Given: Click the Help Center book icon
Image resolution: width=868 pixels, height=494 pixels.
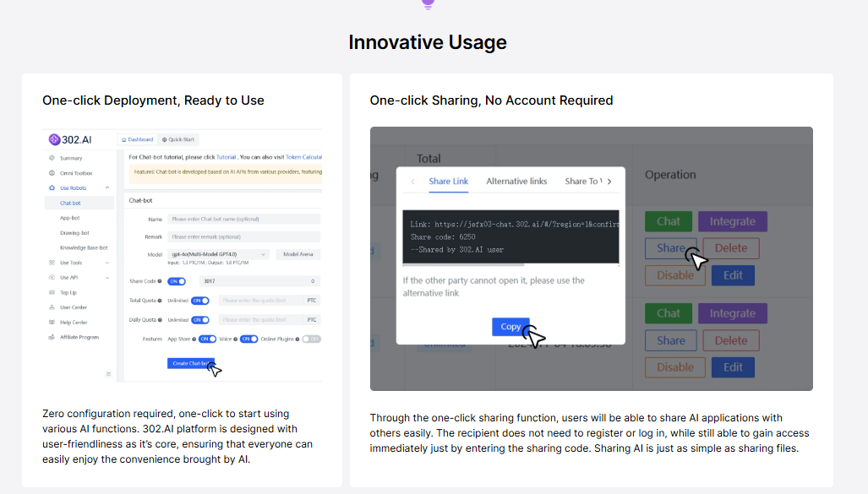Looking at the screenshot, I should tap(52, 323).
